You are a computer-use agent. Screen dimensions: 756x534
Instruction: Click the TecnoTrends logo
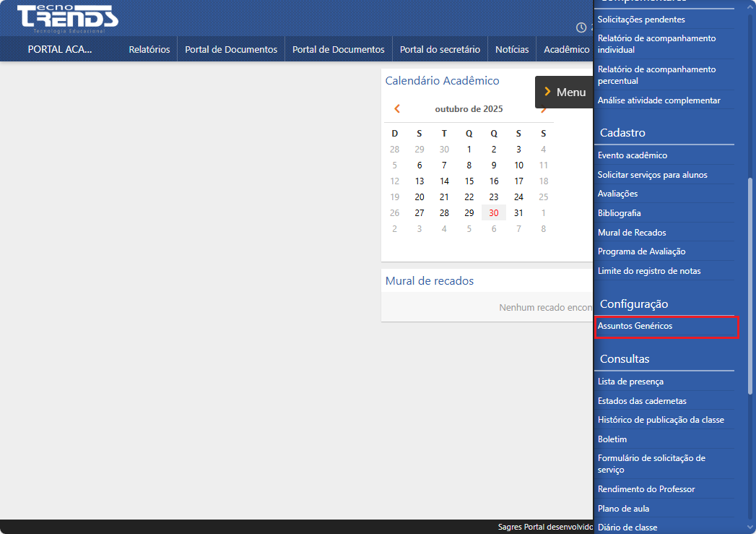(x=66, y=17)
